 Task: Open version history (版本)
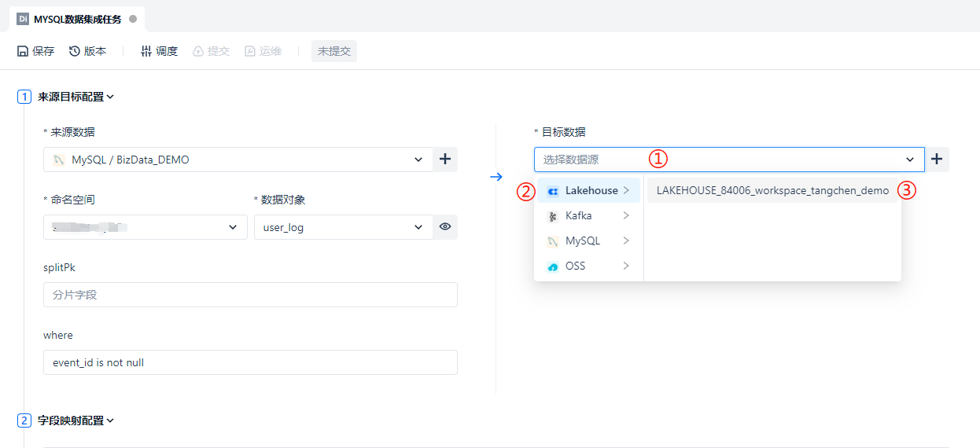(87, 51)
